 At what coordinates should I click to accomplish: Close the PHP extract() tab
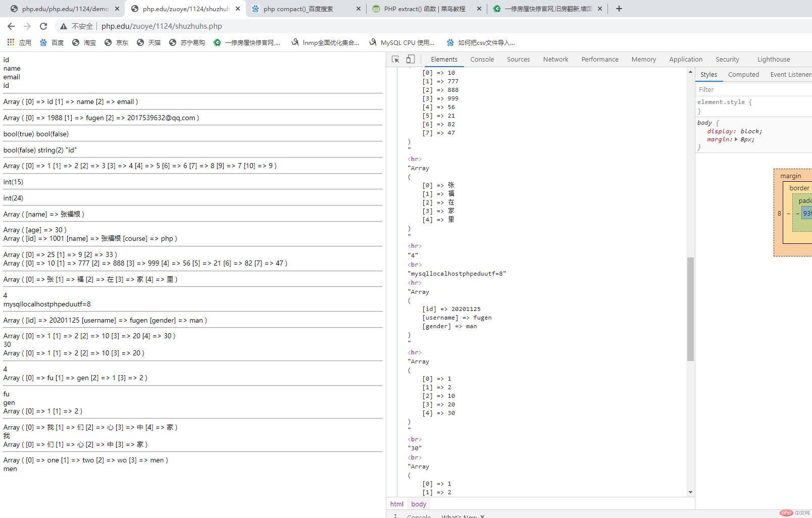[479, 9]
